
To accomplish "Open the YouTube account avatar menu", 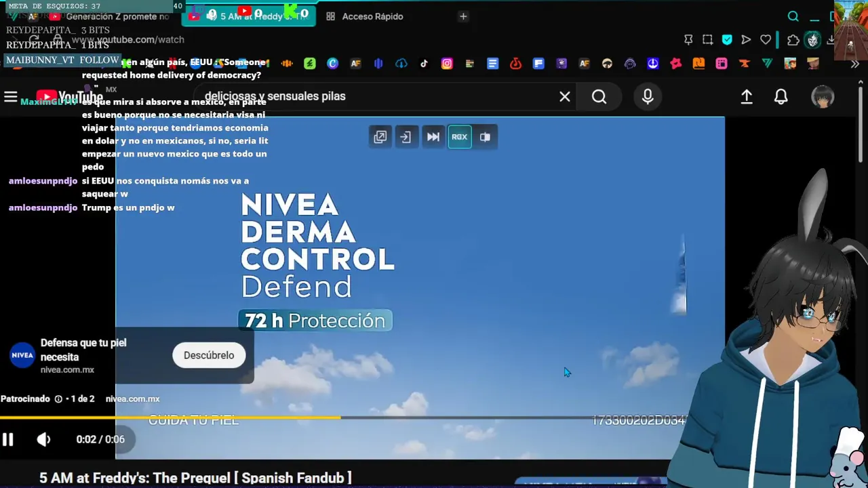I will [823, 97].
